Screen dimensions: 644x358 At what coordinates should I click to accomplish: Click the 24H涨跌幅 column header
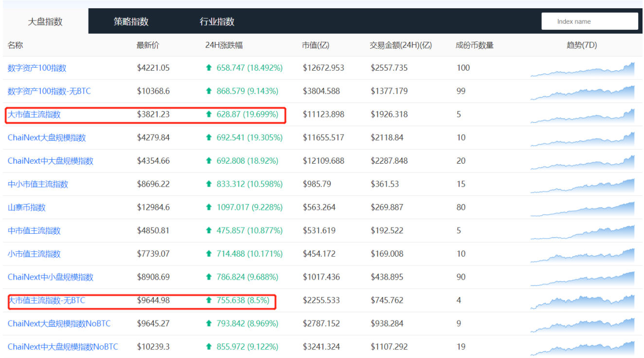pyautogui.click(x=224, y=45)
